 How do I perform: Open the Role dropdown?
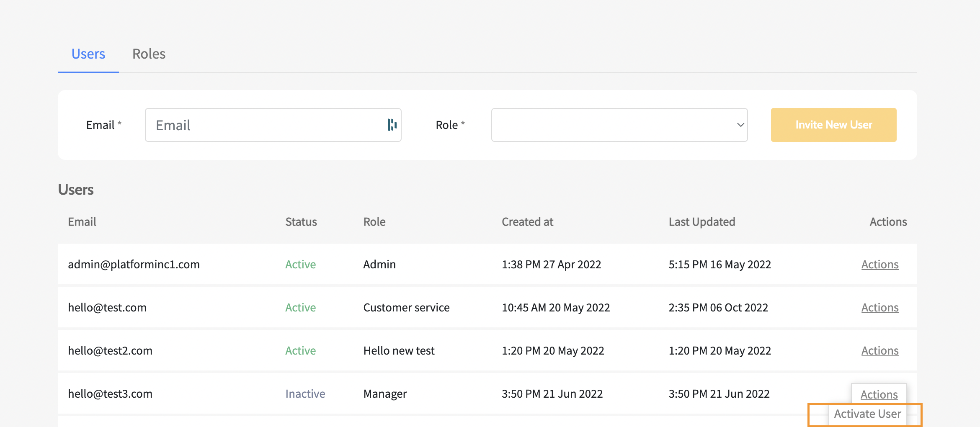point(619,125)
